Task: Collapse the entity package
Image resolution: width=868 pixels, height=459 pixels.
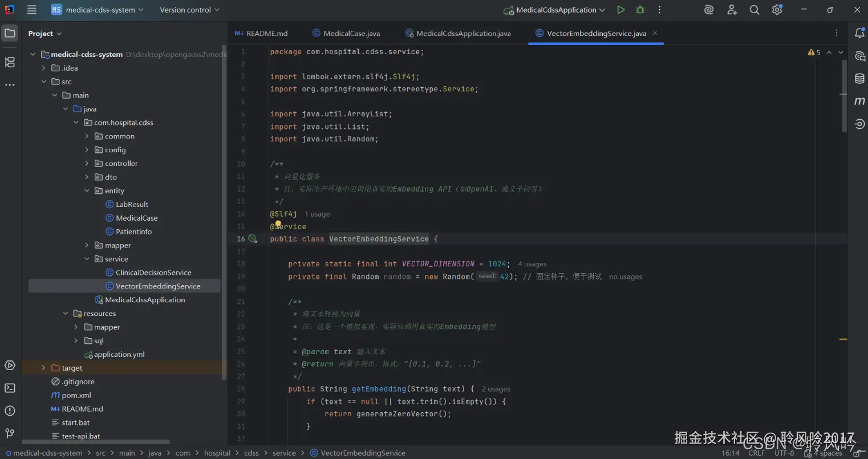Action: (87, 191)
